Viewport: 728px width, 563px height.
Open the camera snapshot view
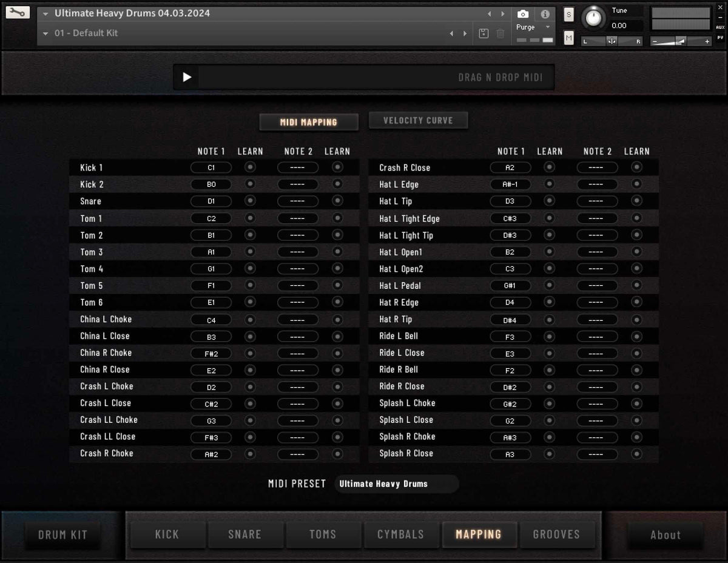click(x=523, y=14)
